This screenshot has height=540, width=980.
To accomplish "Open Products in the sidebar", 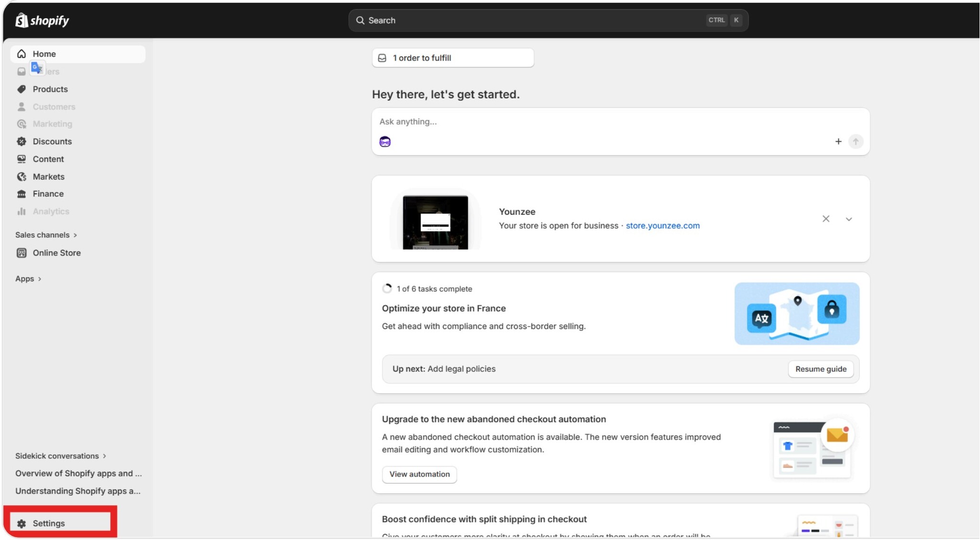I will pos(78,89).
